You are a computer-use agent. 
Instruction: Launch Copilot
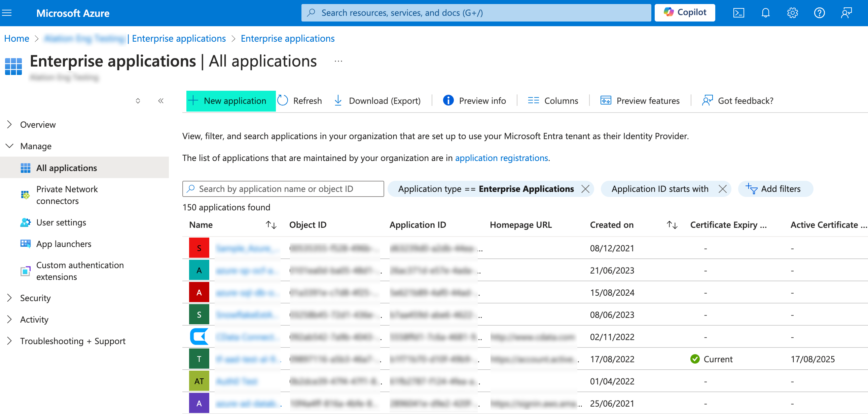coord(685,13)
